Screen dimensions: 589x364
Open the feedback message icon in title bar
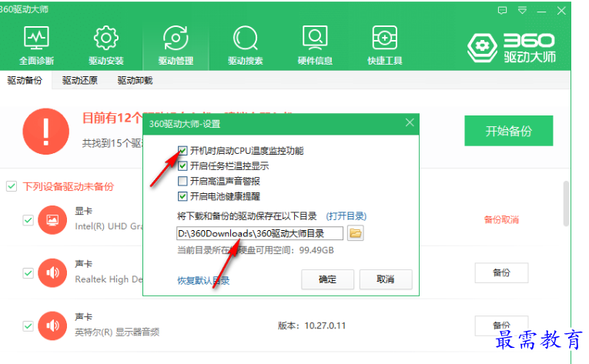pyautogui.click(x=502, y=11)
